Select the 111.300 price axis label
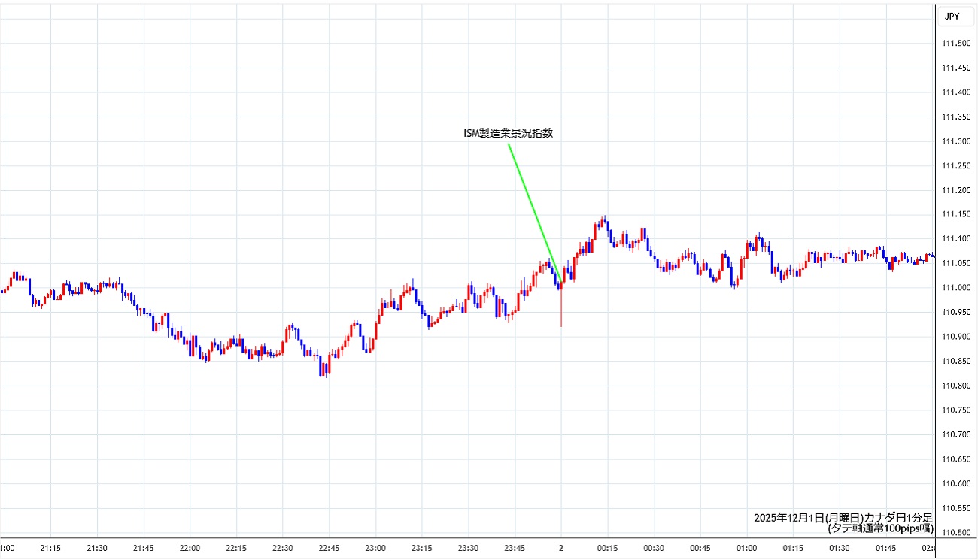This screenshot has height=560, width=978. [x=955, y=141]
